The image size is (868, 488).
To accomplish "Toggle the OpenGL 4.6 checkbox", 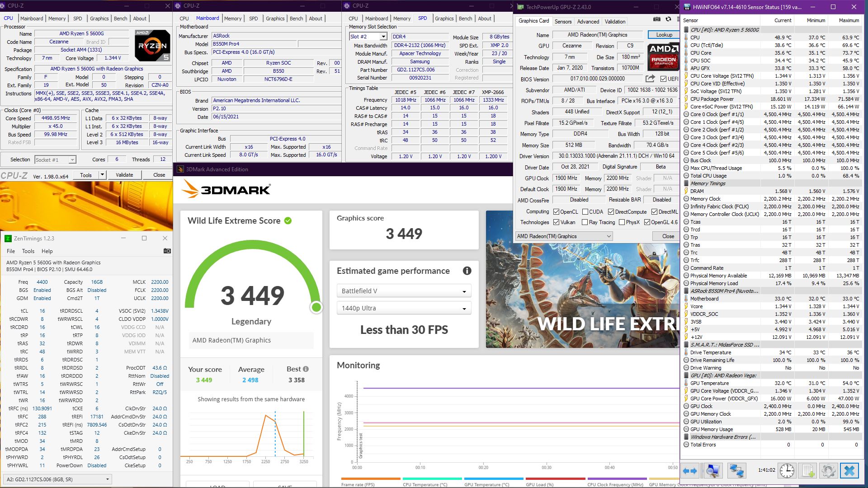I will [647, 222].
